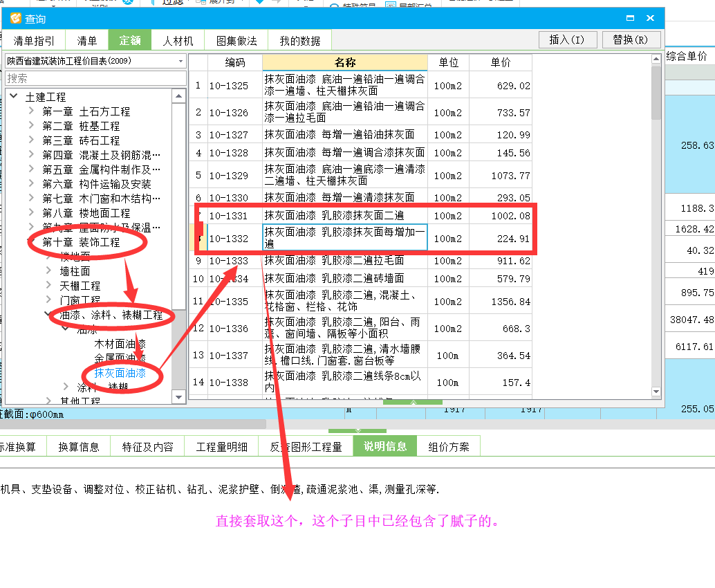Select quota row 10-1331 in the table
Image resolution: width=715 pixels, height=588 pixels.
(311, 213)
